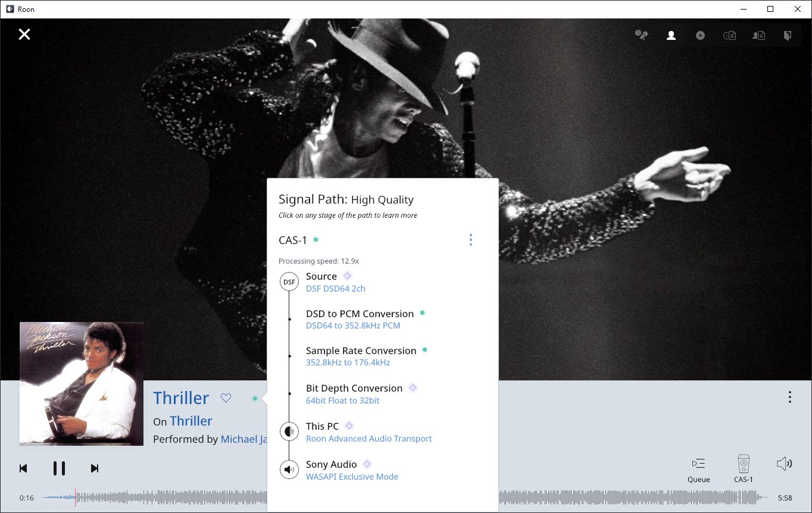Click the lossless star next to Source
This screenshot has width=812, height=513.
tap(348, 276)
